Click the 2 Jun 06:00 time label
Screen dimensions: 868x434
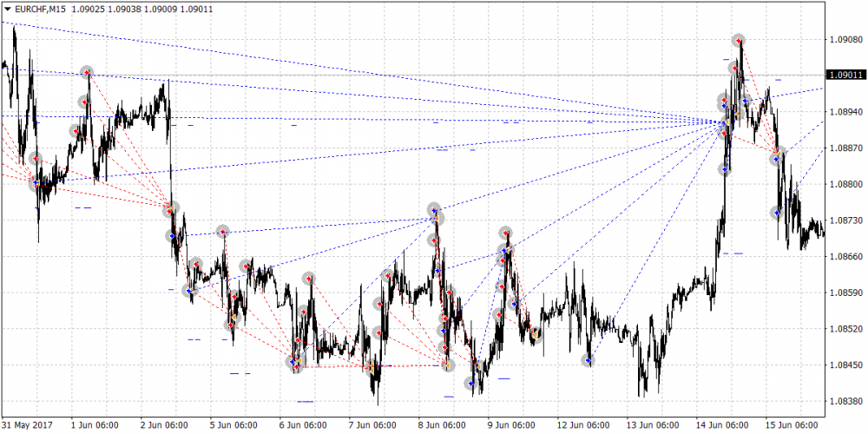point(164,425)
